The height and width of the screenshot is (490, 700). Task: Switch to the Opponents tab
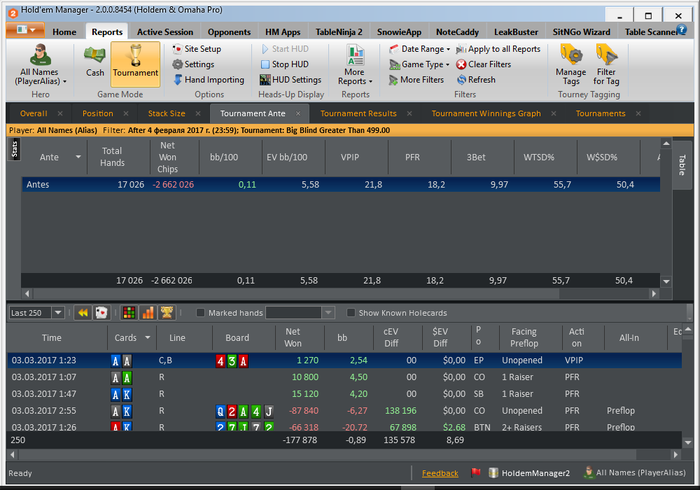click(x=229, y=32)
